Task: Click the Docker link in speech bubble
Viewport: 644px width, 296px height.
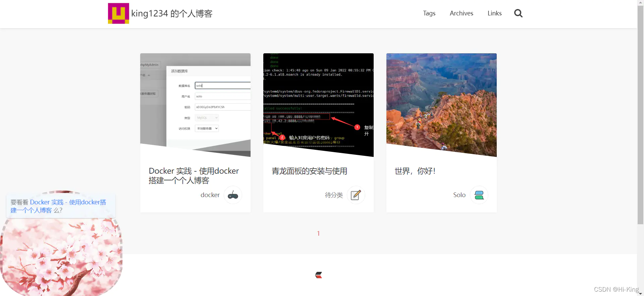Action: tap(58, 206)
